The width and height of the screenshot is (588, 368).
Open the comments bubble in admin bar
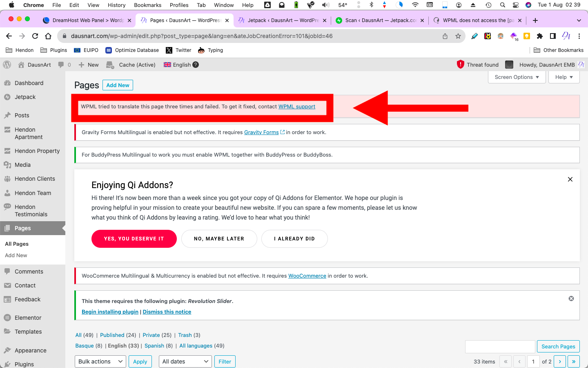65,65
